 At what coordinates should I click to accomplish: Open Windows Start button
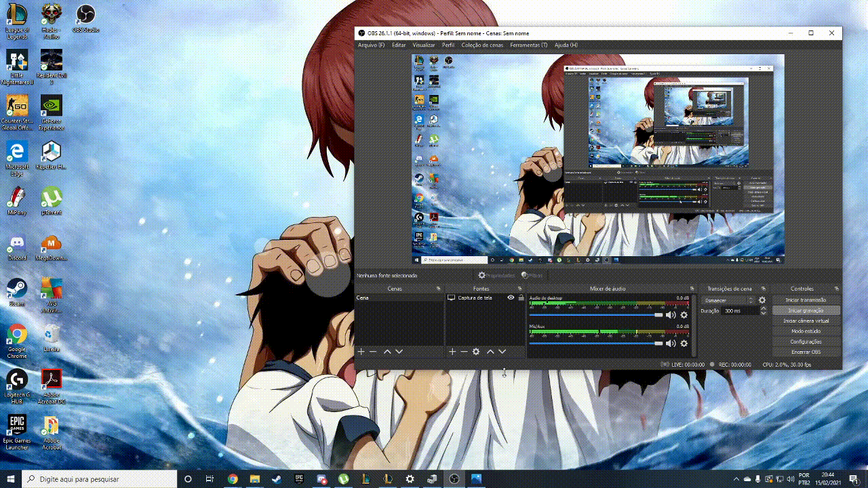pyautogui.click(x=11, y=479)
